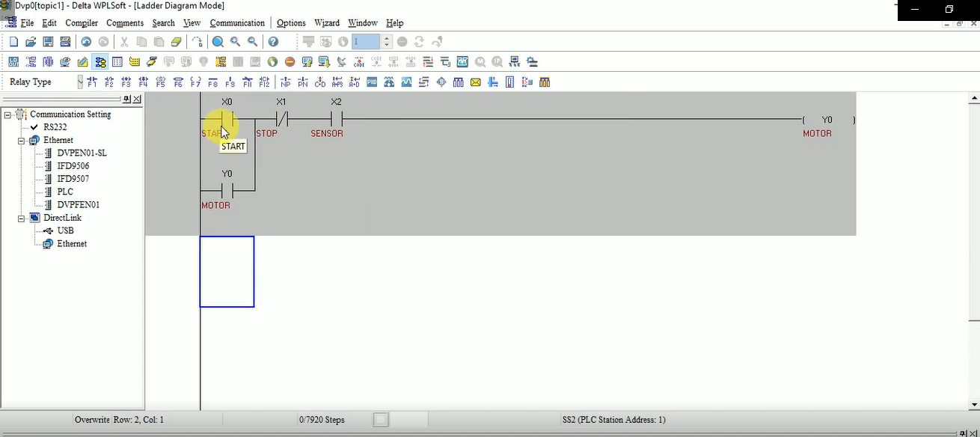The width and height of the screenshot is (980, 437).
Task: Collapse the Ethernet tree node
Action: pos(21,139)
